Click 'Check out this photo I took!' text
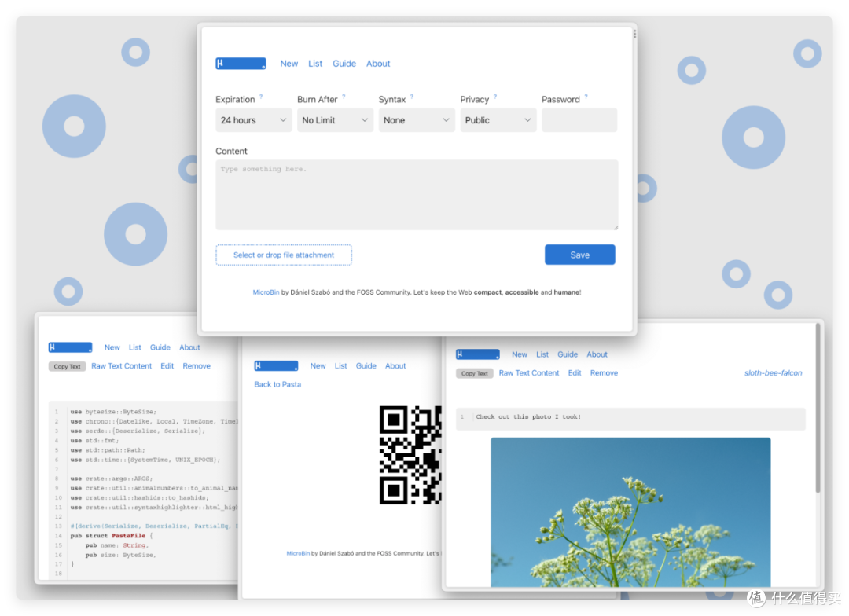Screen dimensions: 849x616 [x=528, y=416]
